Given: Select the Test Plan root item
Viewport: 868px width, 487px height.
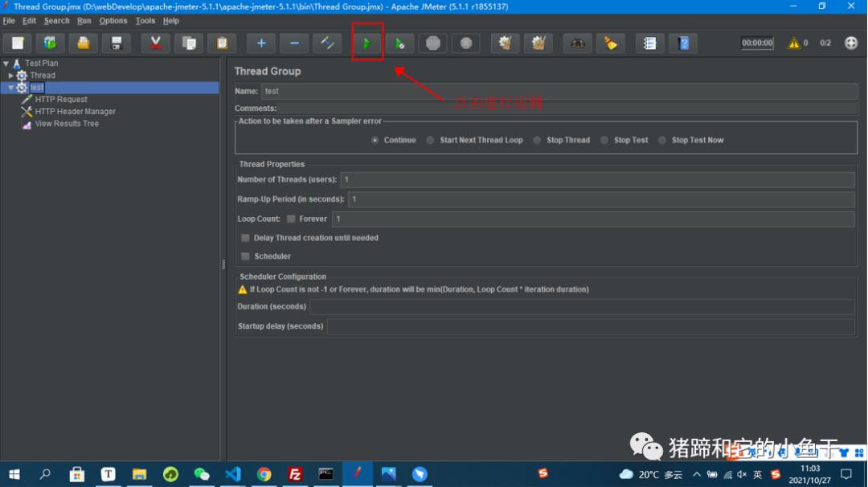Looking at the screenshot, I should [42, 63].
